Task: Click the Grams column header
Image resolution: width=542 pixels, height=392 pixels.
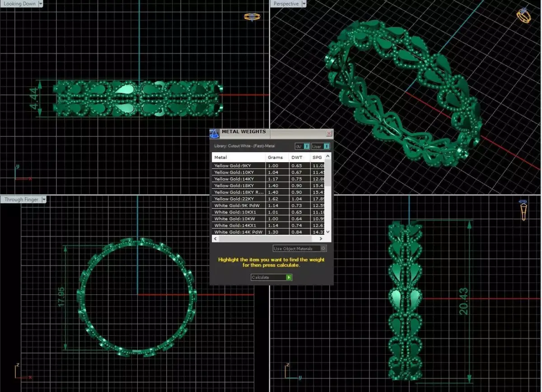Action: tap(277, 157)
